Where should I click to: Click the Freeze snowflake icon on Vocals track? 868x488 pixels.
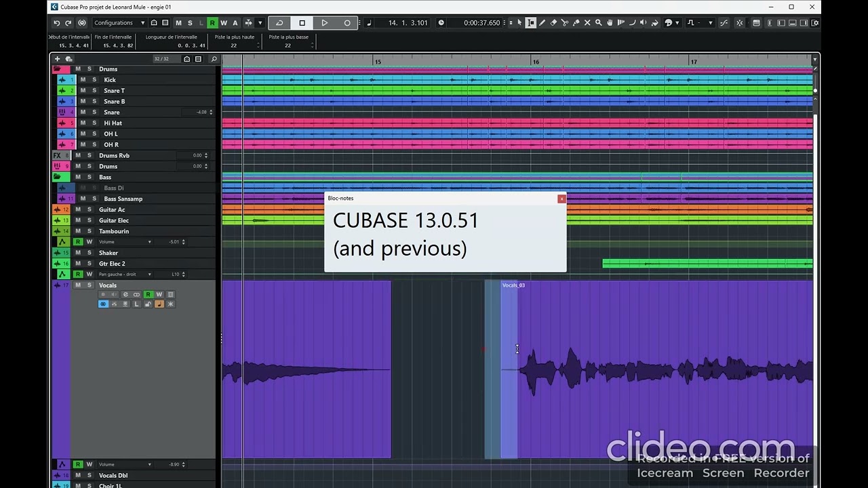(x=170, y=304)
